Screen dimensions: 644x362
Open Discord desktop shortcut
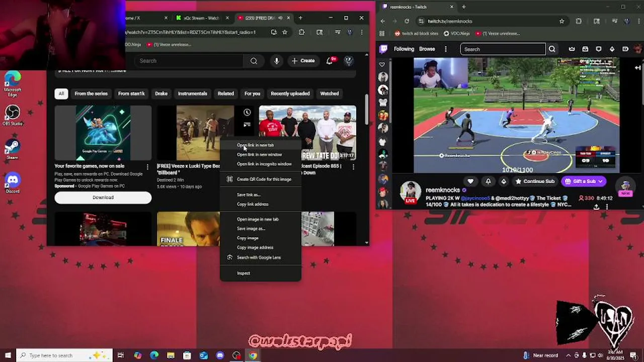[x=13, y=183]
